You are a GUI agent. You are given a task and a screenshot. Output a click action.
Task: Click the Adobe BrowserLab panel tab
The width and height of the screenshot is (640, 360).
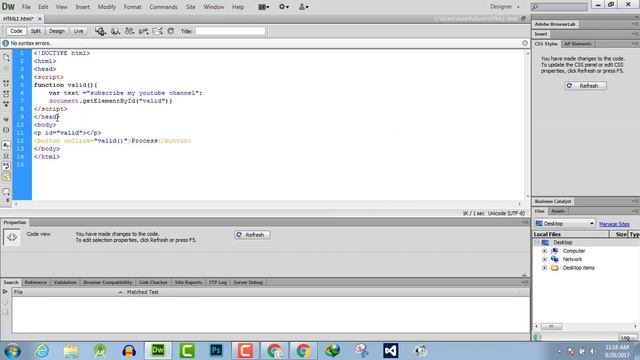tap(555, 24)
